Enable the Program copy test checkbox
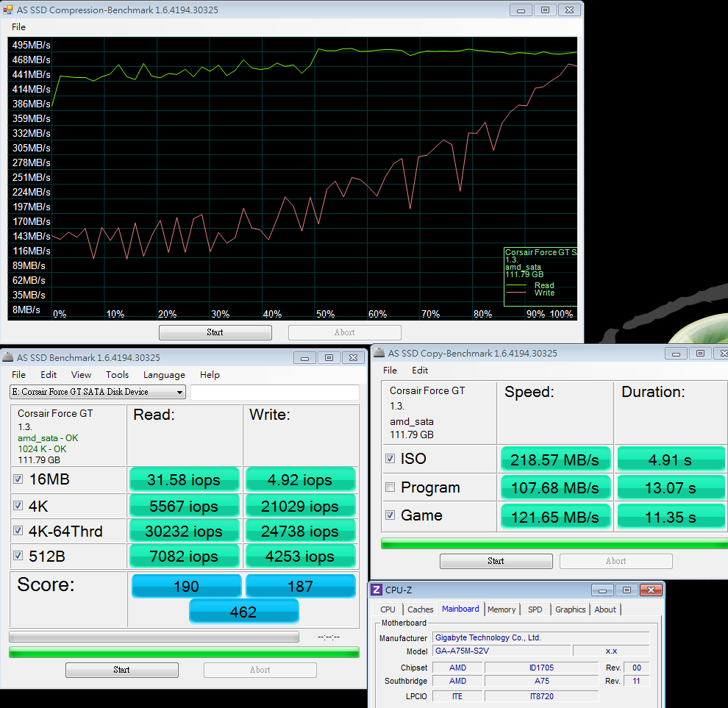The width and height of the screenshot is (728, 708). click(390, 487)
